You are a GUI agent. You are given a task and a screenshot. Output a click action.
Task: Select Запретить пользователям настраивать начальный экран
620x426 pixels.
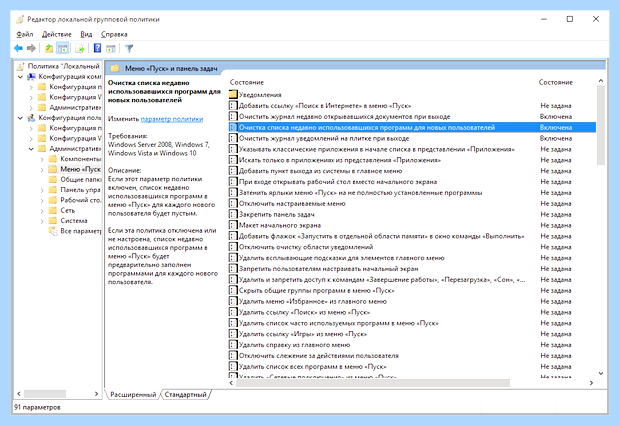(x=329, y=269)
